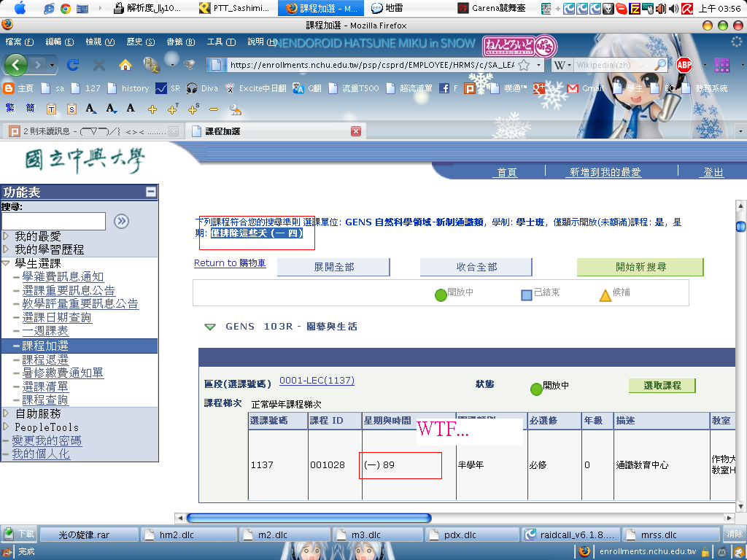The width and height of the screenshot is (747, 560).
Task: Expand the 我的最愛 tree folder
Action: coord(7,236)
